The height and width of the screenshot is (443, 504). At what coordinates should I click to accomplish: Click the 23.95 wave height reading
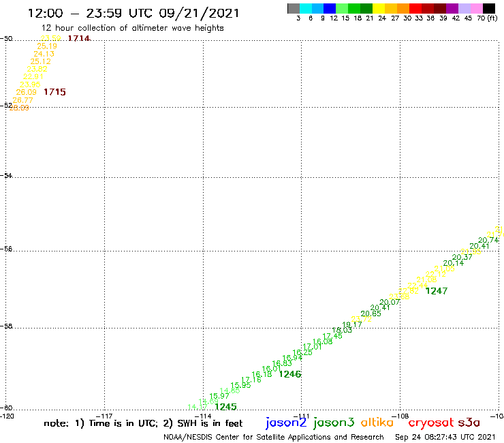coord(30,85)
